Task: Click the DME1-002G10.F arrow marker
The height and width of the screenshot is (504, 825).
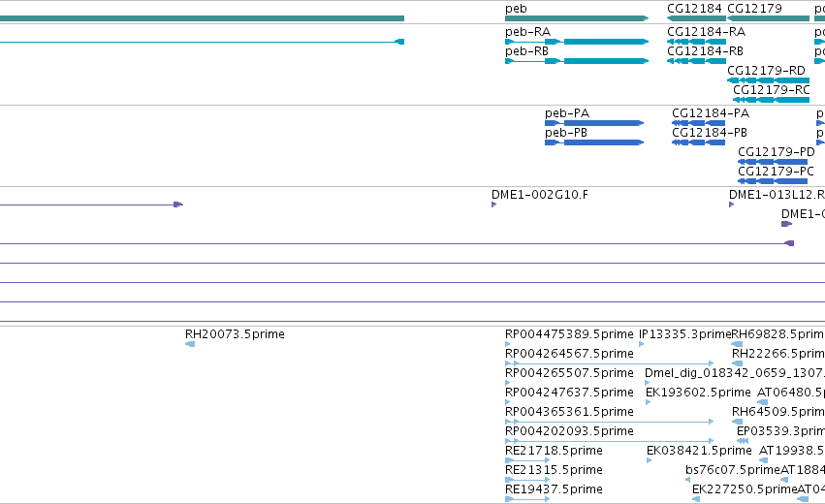Action: coord(494,205)
